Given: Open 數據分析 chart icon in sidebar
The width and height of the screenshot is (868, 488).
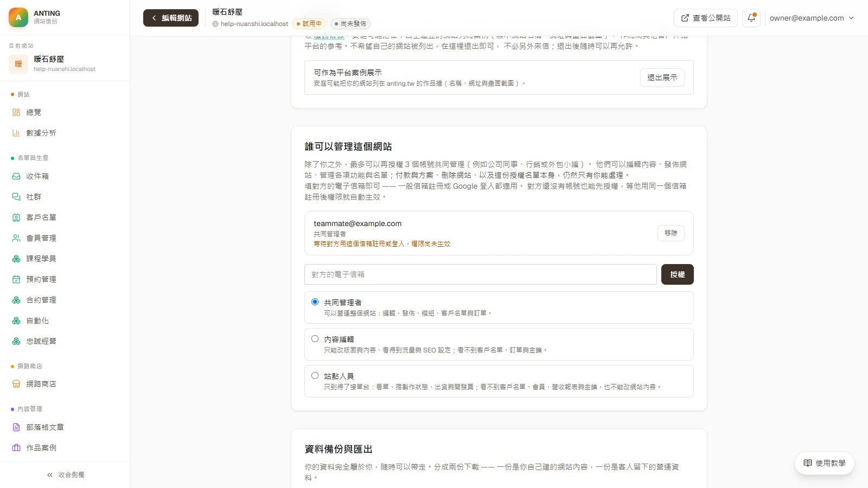Looking at the screenshot, I should (x=16, y=133).
